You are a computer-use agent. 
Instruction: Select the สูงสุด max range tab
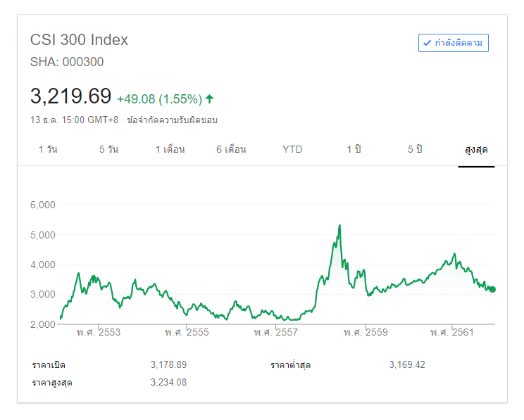click(x=476, y=150)
